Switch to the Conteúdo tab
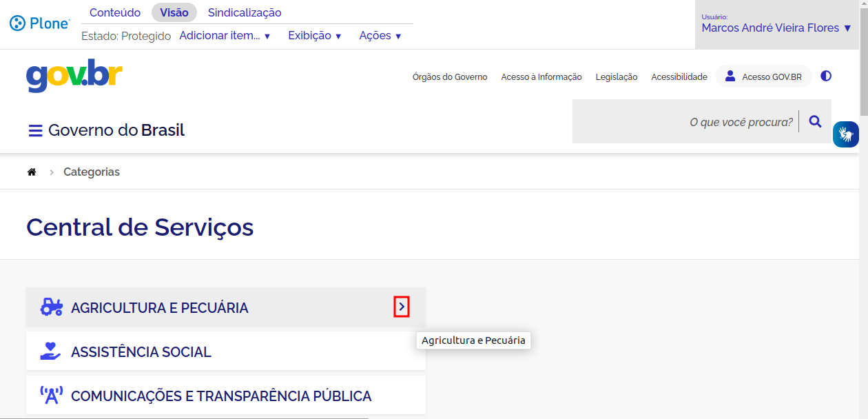Screen dimensions: 868x419 coord(115,12)
